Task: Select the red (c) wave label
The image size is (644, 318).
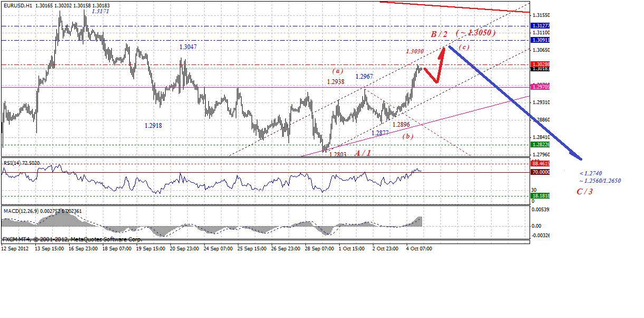Action: point(464,47)
